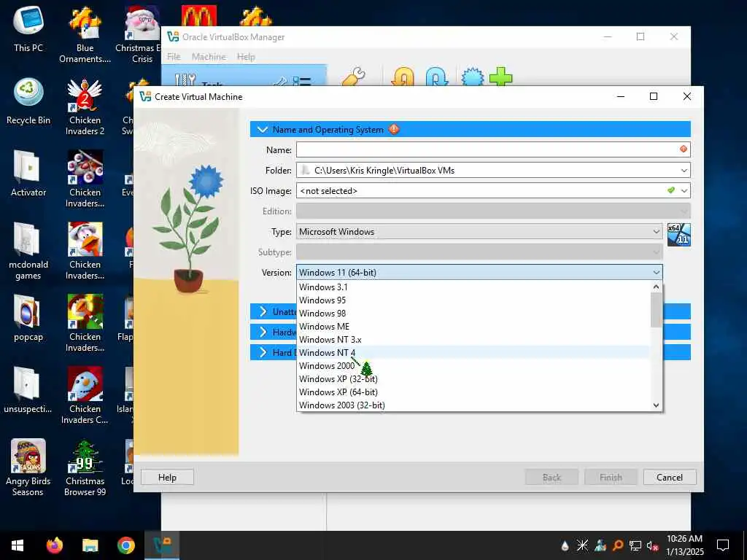
Task: Open Blue Ornaments desktop icon
Action: pos(85,34)
